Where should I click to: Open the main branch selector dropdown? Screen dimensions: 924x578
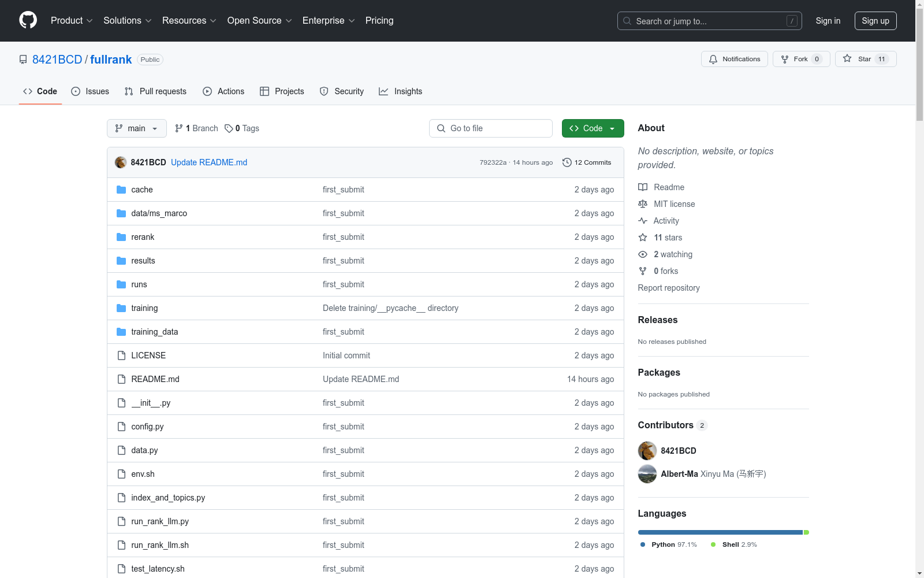click(x=137, y=128)
